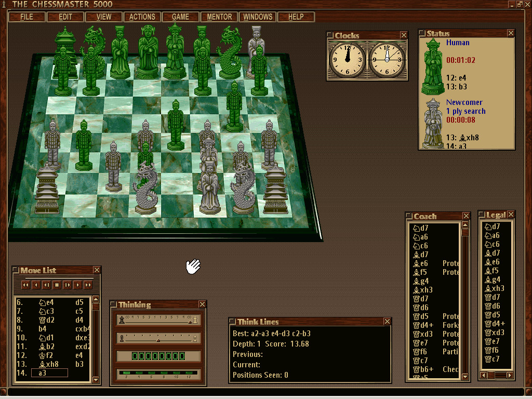The height and width of the screenshot is (399, 532).
Task: Close the Thinking panel
Action: (x=202, y=304)
